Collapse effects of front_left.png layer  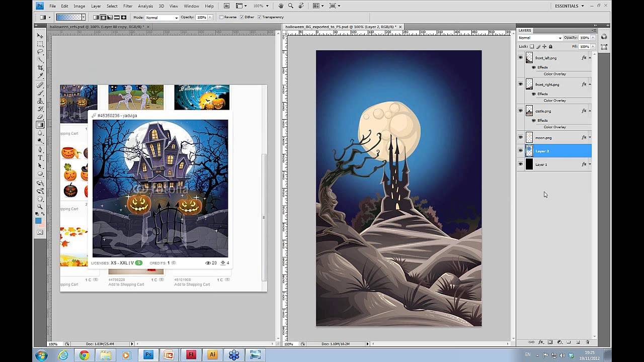tap(590, 58)
